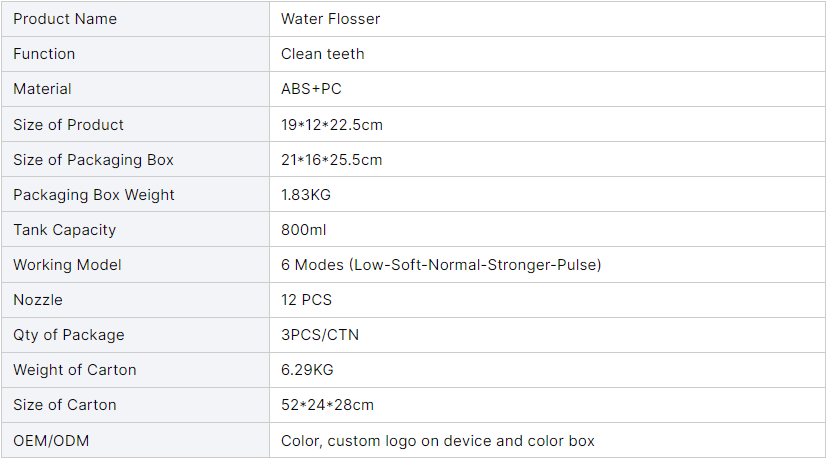827x458 pixels.
Task: Click the "Water Flosser" product name value
Action: (330, 19)
